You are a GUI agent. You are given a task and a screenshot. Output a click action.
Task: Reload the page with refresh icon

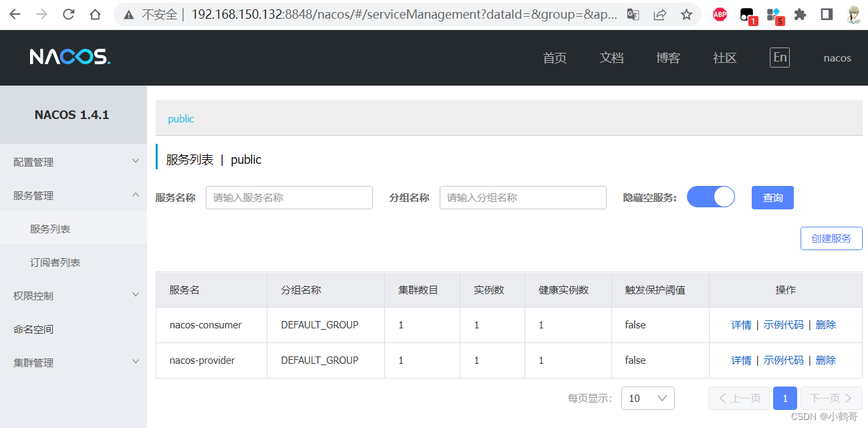pyautogui.click(x=68, y=15)
